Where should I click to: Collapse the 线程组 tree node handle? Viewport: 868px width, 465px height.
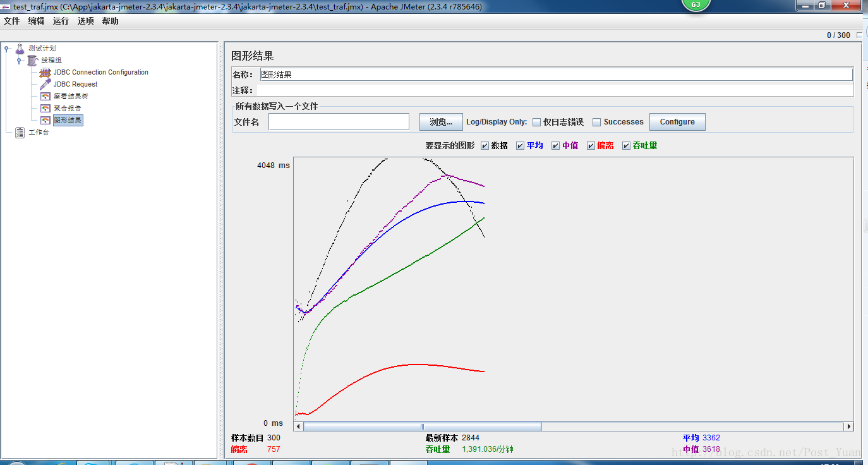[19, 60]
